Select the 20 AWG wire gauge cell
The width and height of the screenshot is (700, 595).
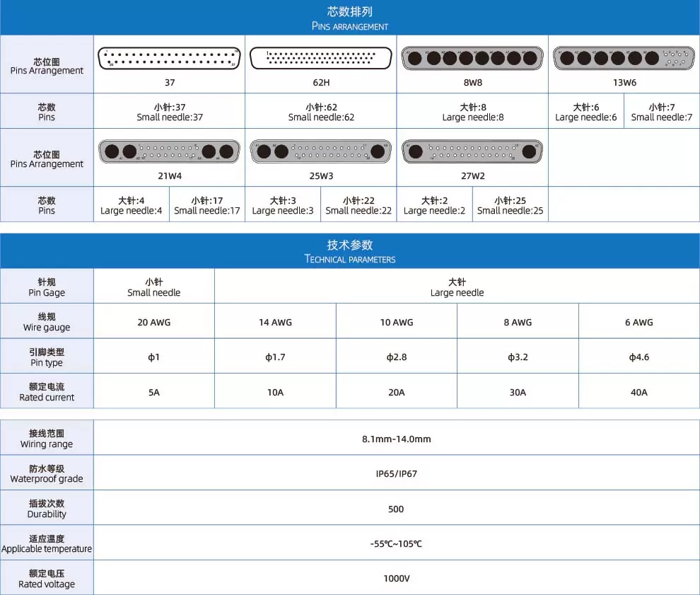154,323
